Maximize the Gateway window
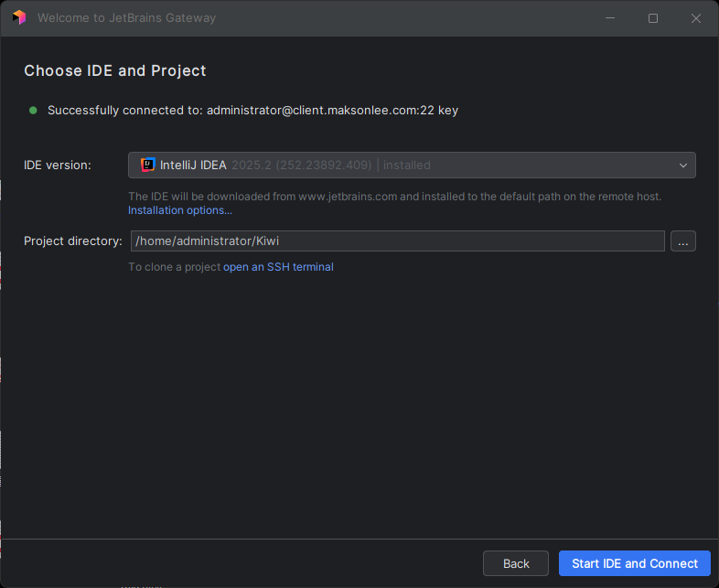719x588 pixels. [653, 18]
